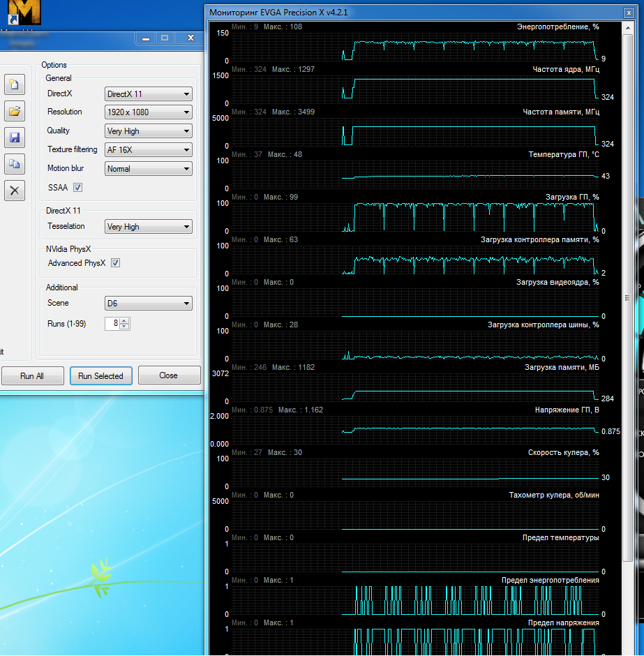Open the Quality dropdown
The image size is (644, 656).
[x=149, y=131]
